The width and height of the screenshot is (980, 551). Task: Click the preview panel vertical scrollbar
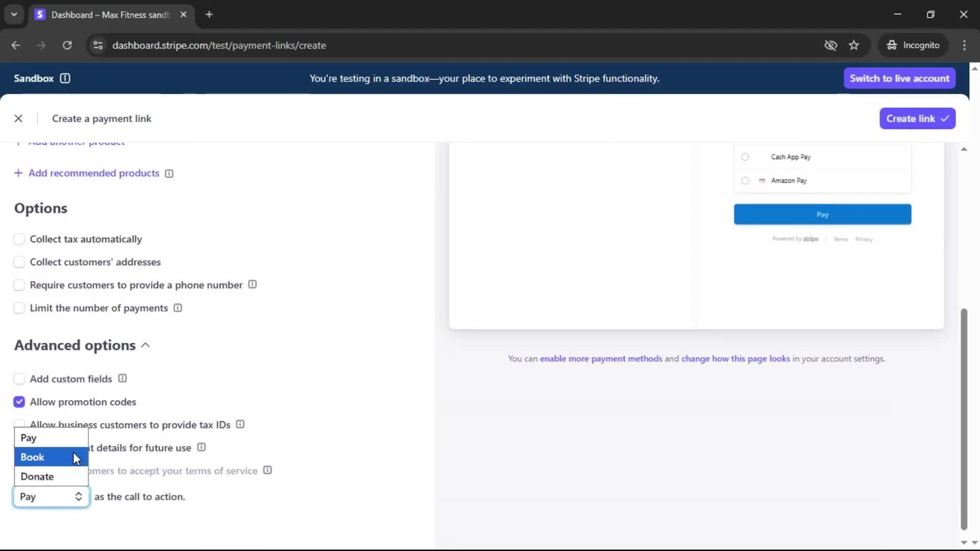tap(964, 418)
